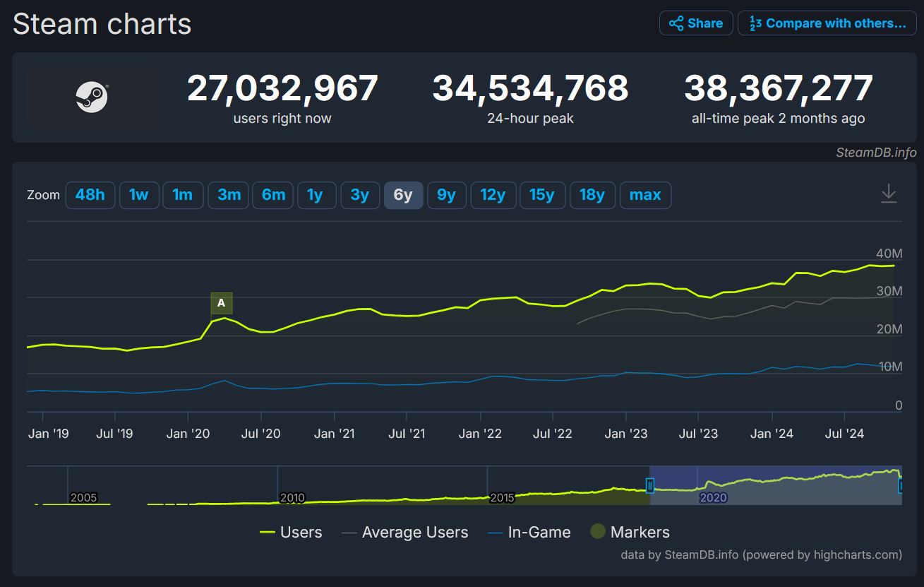Open Compare with others
The height and width of the screenshot is (587, 924).
(x=827, y=23)
